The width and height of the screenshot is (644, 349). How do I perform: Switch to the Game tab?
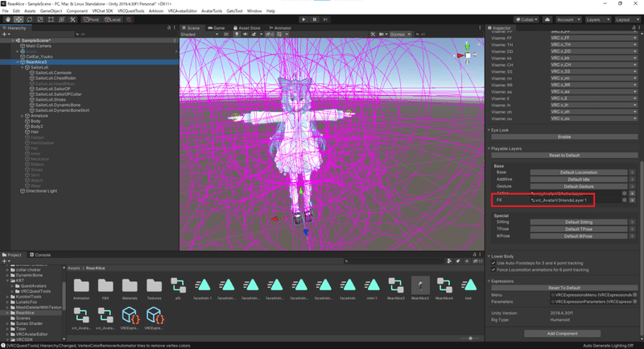tap(216, 28)
